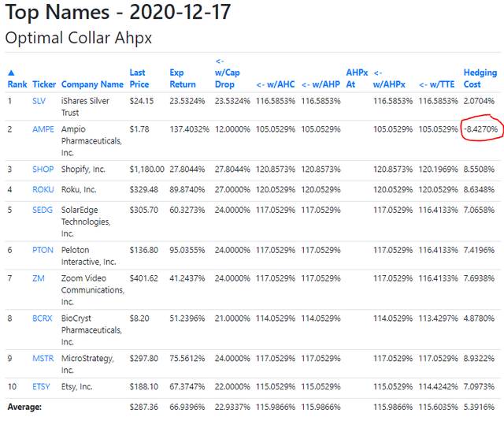Sort by the w/TTE column header
The width and height of the screenshot is (504, 421).
(x=436, y=84)
